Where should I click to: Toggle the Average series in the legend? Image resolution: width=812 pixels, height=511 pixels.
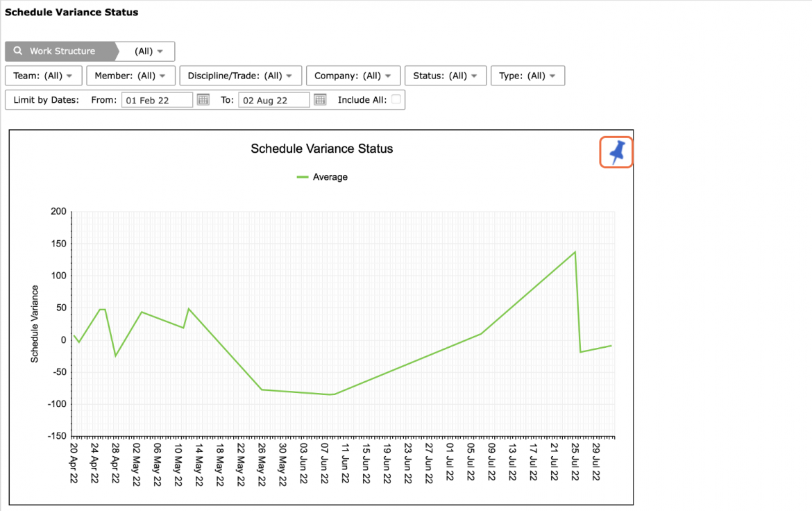(x=322, y=177)
